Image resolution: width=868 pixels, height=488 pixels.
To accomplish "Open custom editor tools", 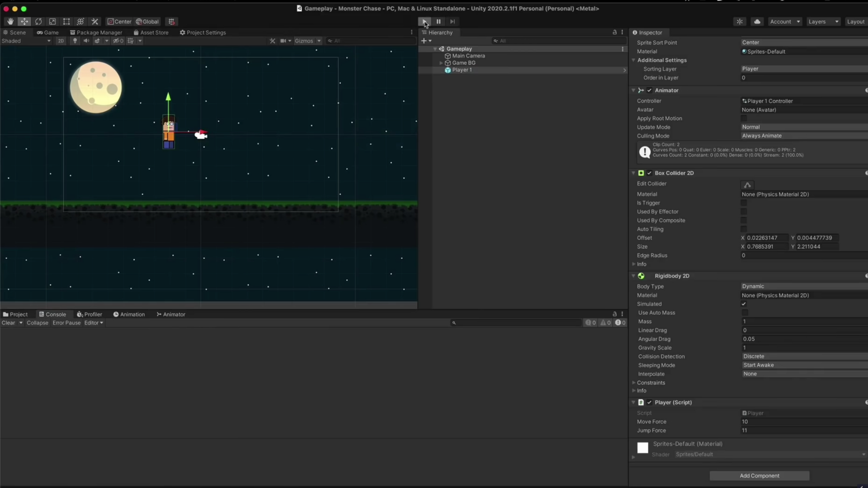I will pos(94,22).
